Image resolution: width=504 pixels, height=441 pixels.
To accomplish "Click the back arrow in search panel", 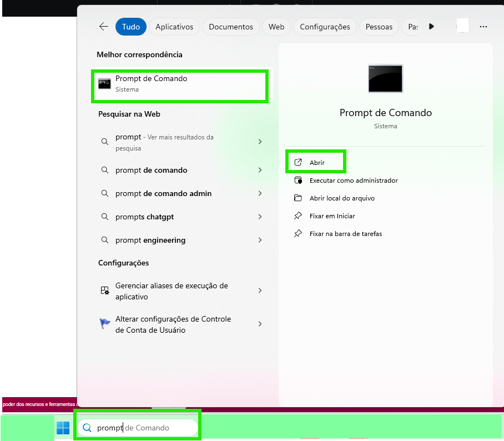I will [103, 27].
